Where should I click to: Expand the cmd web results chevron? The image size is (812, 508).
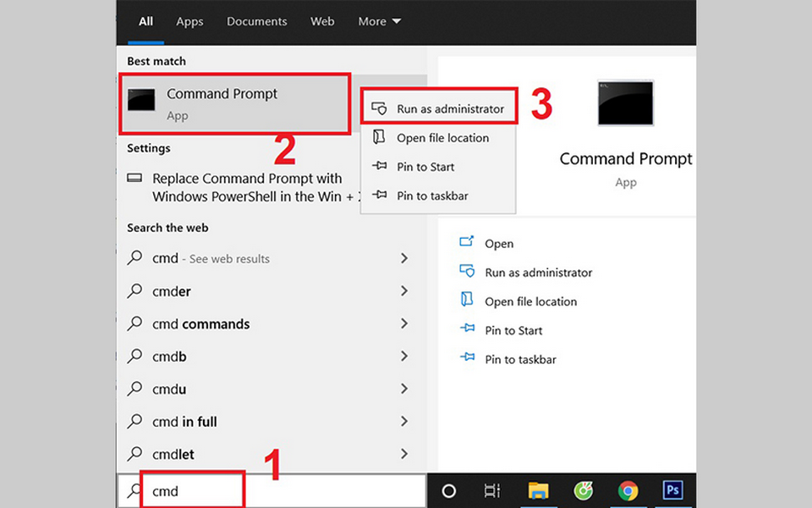point(404,258)
